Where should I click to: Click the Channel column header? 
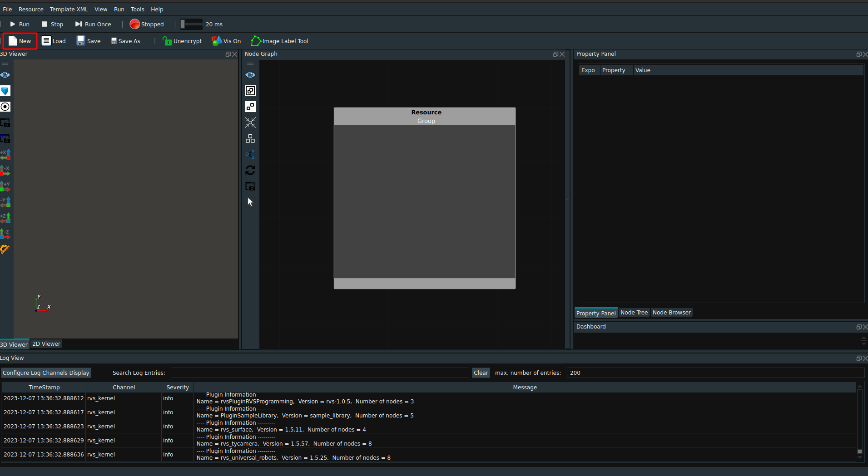coord(124,387)
